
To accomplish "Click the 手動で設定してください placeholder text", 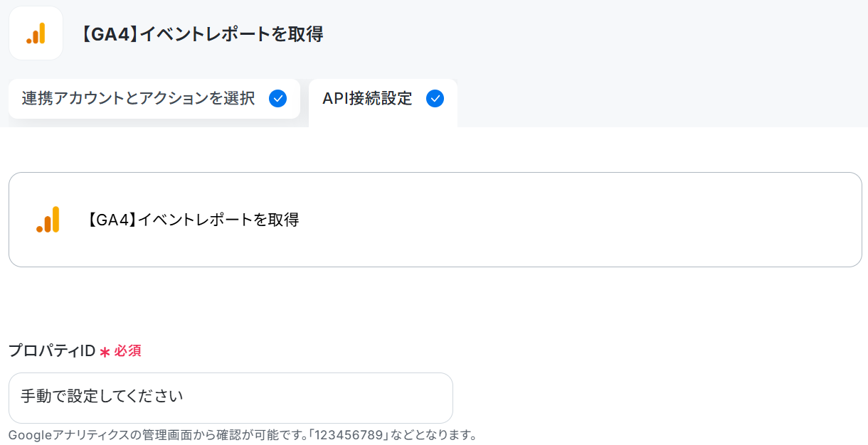I will click(x=102, y=396).
